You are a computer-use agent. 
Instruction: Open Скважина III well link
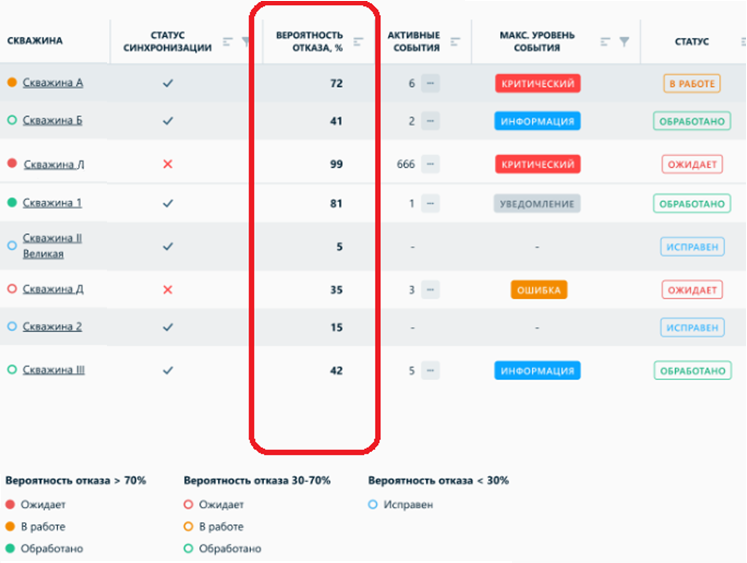coord(54,370)
